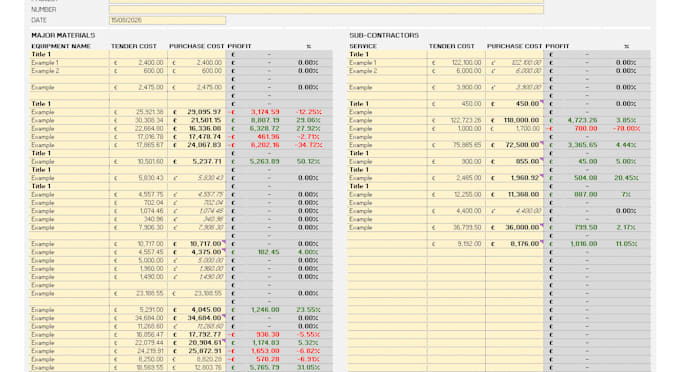The width and height of the screenshot is (680, 372).
Task: Select the percentage cell -6.91%
Action: 309,359
